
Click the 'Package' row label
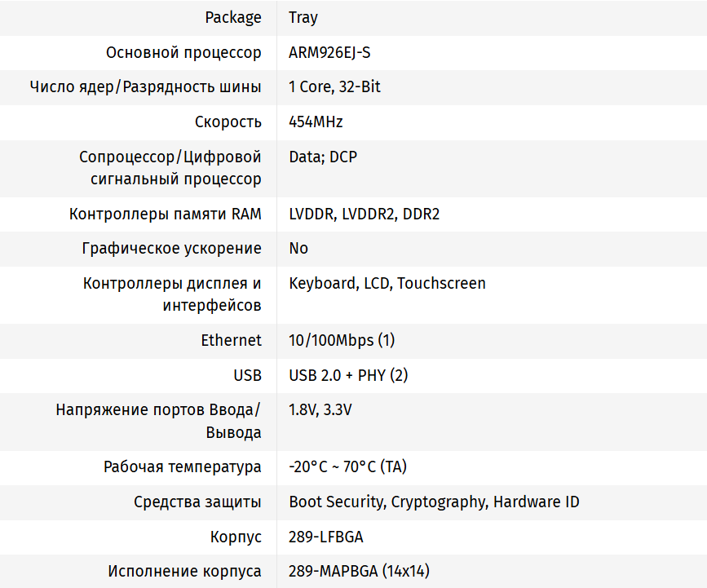point(233,17)
